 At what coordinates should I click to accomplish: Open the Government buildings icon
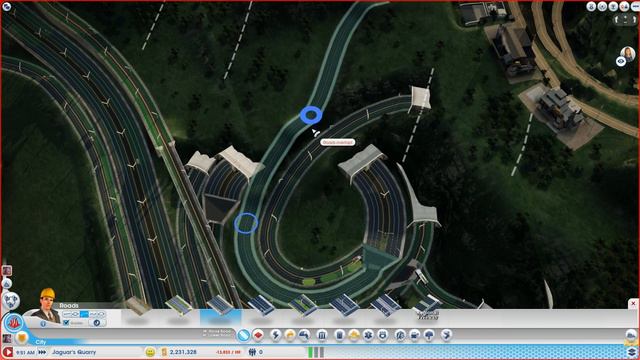322,336
